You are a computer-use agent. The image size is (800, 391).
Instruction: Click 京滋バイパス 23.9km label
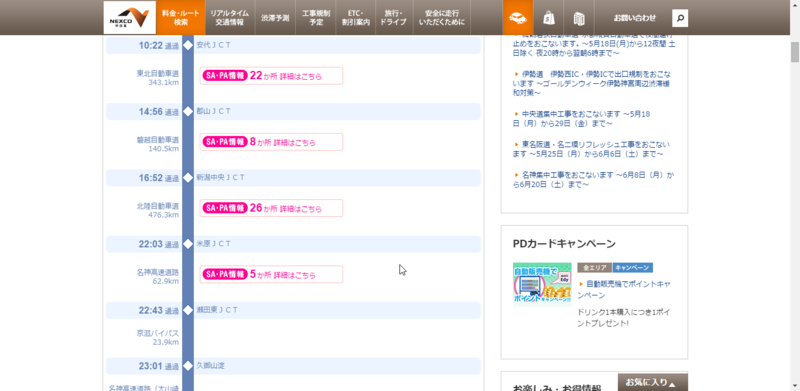pyautogui.click(x=158, y=337)
